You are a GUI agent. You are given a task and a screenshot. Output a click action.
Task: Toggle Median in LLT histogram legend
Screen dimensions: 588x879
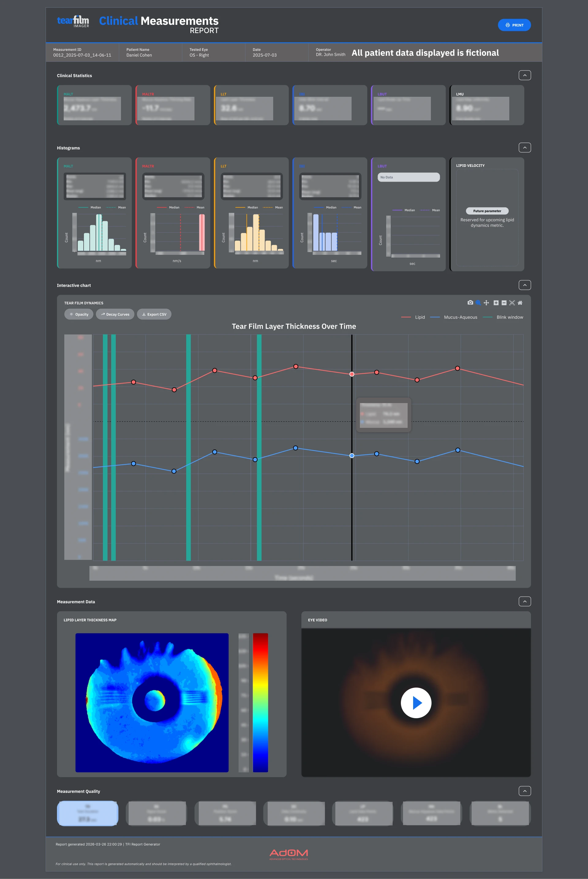246,207
